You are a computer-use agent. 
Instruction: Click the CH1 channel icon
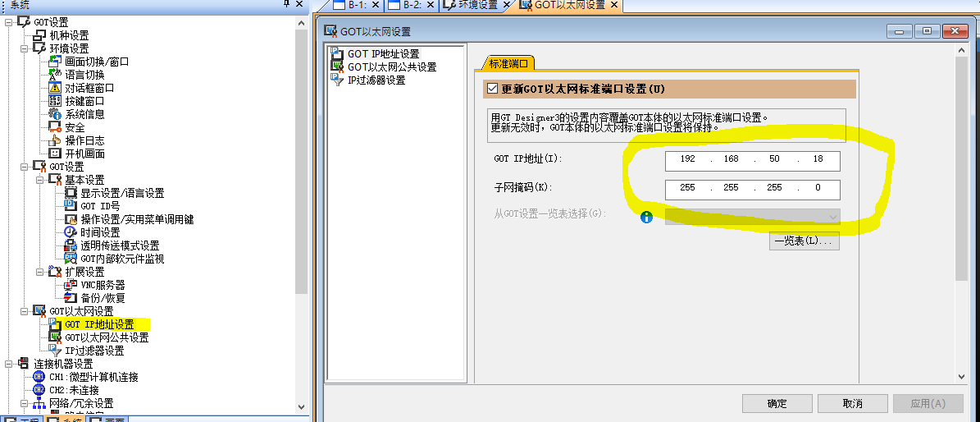pyautogui.click(x=39, y=377)
